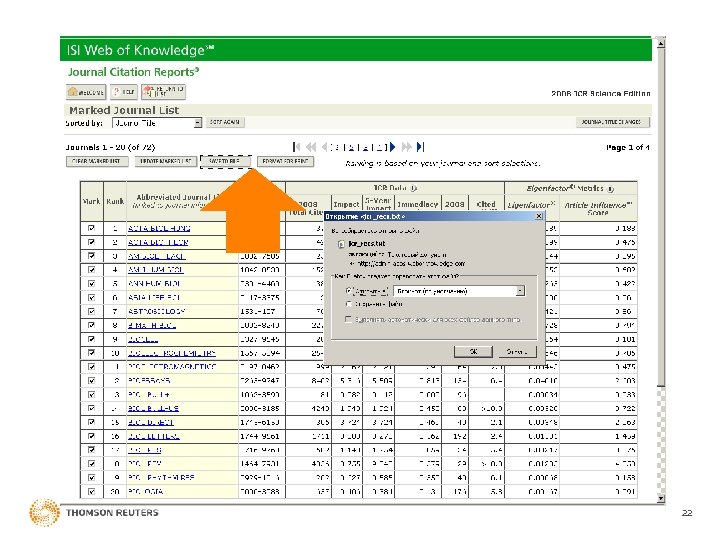
Task: Click the ISI Web of Knowledge banner title
Action: (141, 50)
